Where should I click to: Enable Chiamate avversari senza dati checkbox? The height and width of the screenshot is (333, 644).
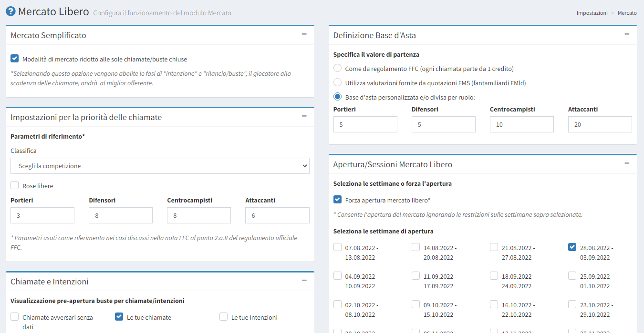[15, 317]
